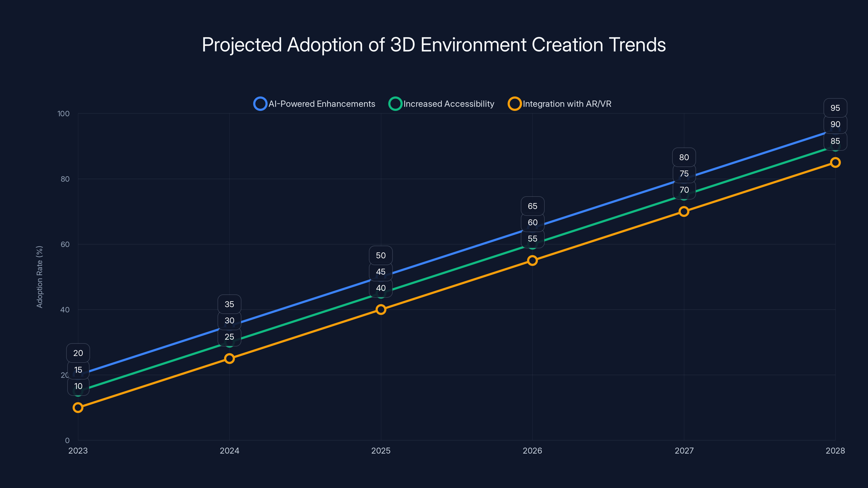The width and height of the screenshot is (868, 488).
Task: Click the 2027 x-axis label
Action: click(x=684, y=451)
